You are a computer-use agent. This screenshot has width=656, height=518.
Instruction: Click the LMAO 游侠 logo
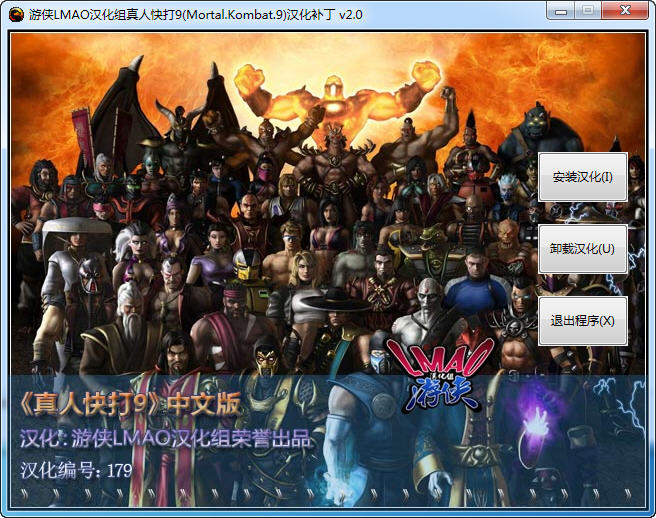[x=440, y=374]
